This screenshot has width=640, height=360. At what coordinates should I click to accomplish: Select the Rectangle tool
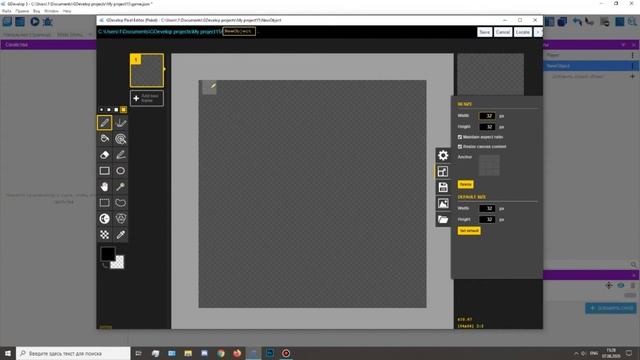(104, 171)
